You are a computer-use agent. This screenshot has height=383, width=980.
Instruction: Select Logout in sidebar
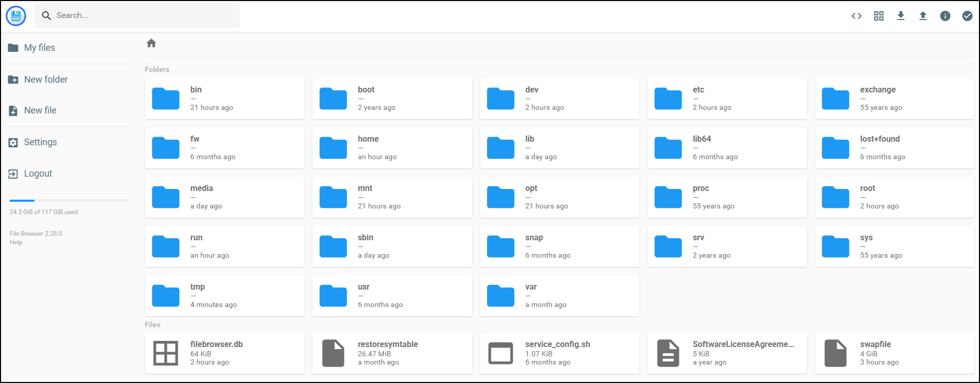(65, 174)
